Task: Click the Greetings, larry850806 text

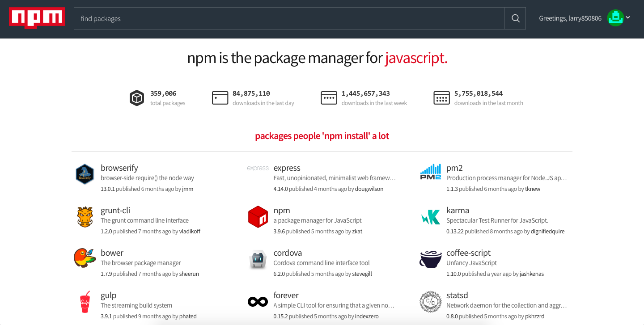Action: tap(570, 18)
